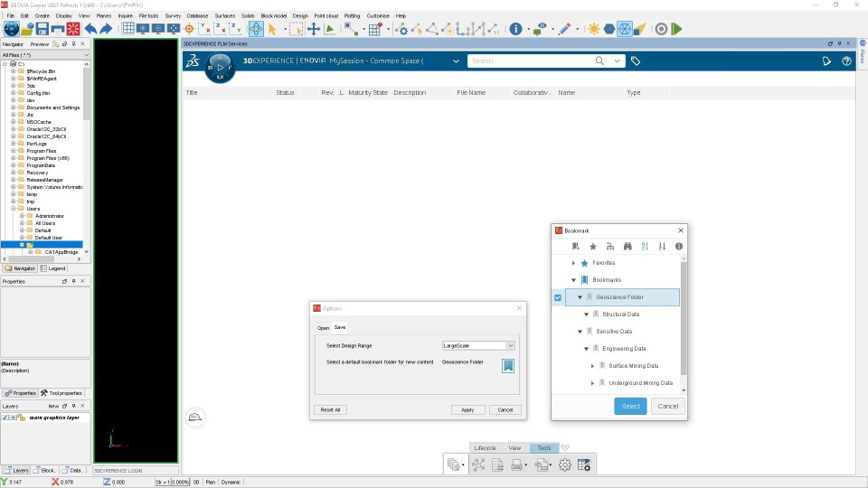Screen dimensions: 868x488
Task: Select the YX plane view icon
Action: [205, 29]
